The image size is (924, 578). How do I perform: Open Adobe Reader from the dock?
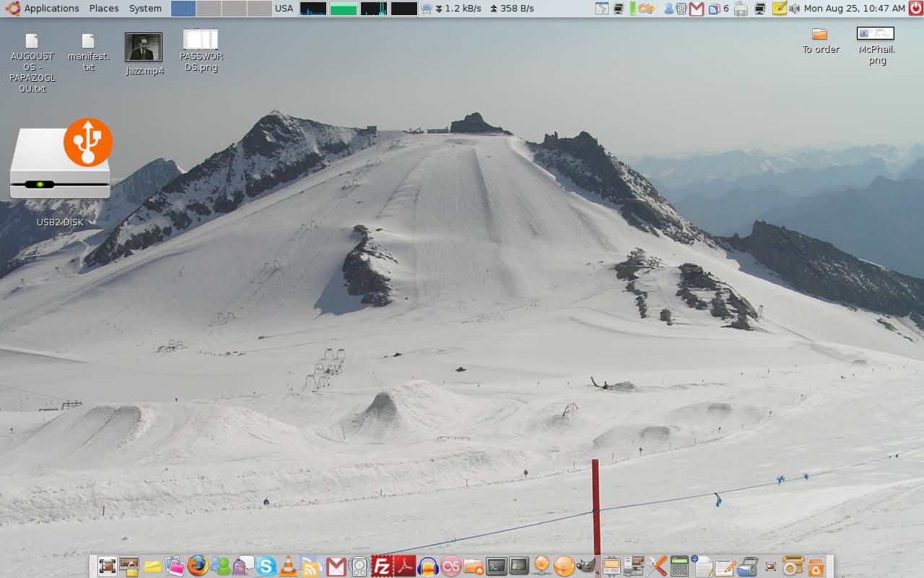[x=404, y=566]
